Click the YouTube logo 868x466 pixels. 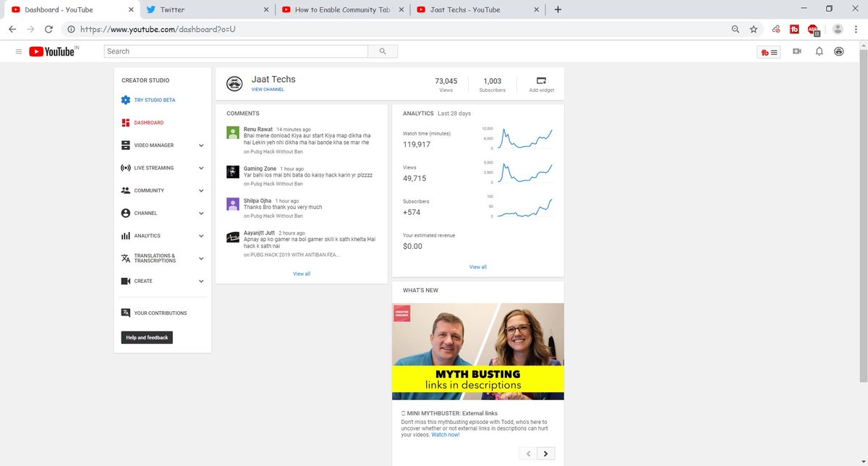[54, 51]
